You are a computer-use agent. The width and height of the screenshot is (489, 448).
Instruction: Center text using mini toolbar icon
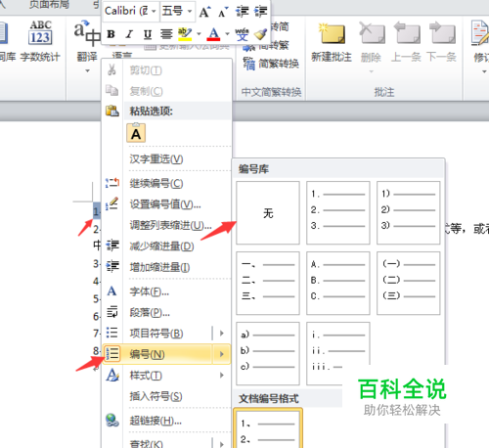(x=166, y=34)
